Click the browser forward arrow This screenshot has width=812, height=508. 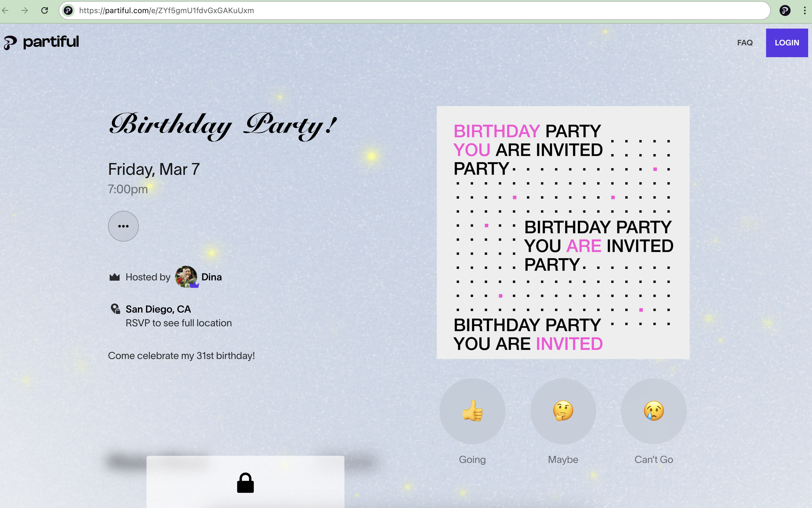click(x=24, y=10)
